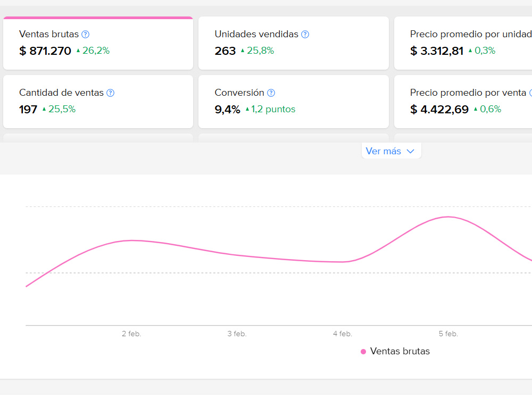Click the 26,2% growth indicator

[x=93, y=51]
